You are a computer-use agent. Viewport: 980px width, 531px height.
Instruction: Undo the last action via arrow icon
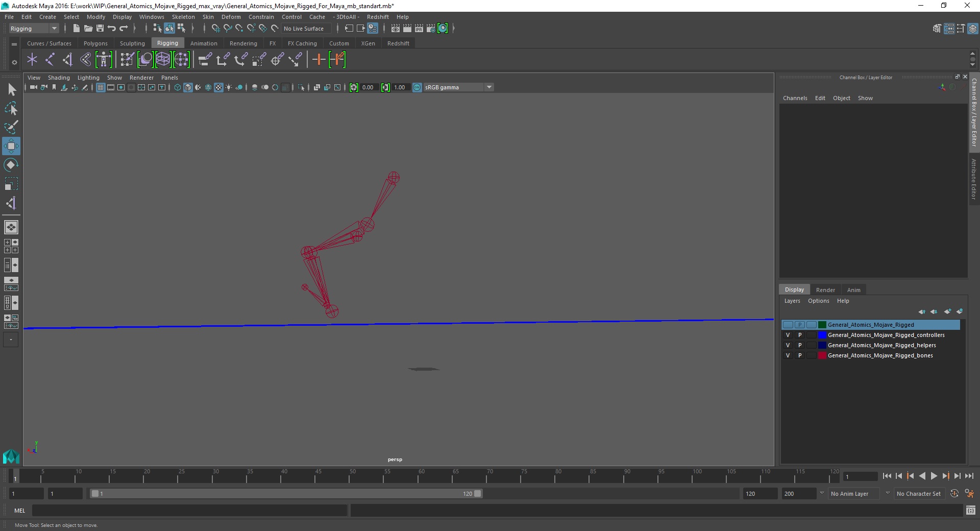tap(111, 29)
